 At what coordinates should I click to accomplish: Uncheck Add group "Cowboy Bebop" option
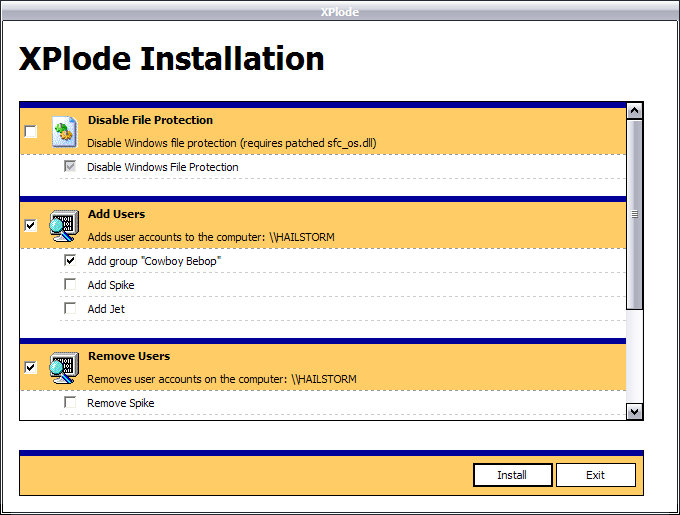70,260
